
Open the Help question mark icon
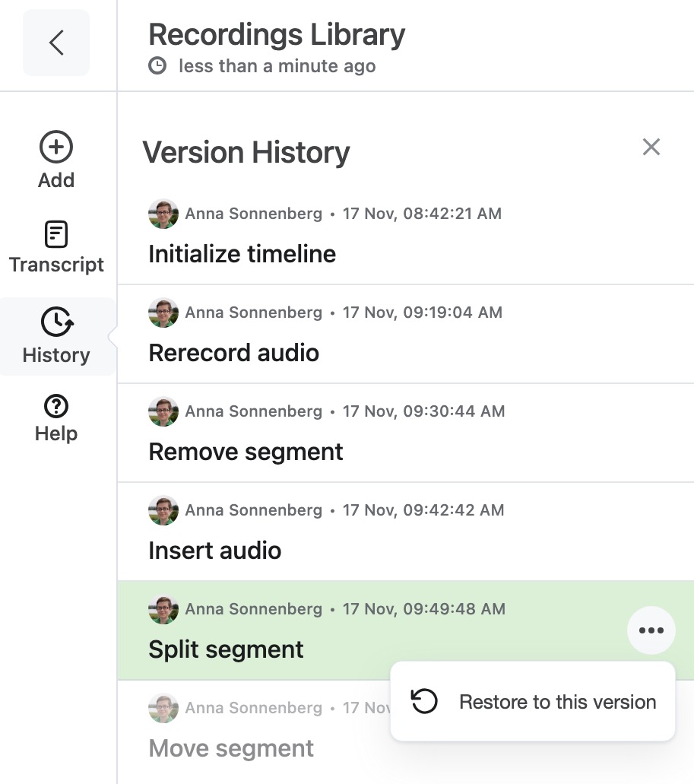[x=56, y=406]
